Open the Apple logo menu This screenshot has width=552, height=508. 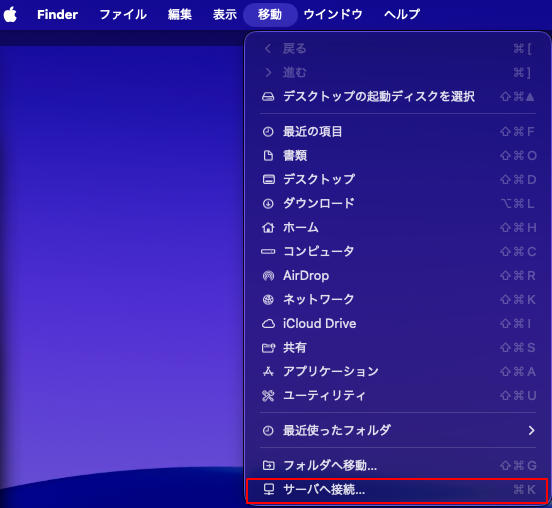click(x=10, y=15)
